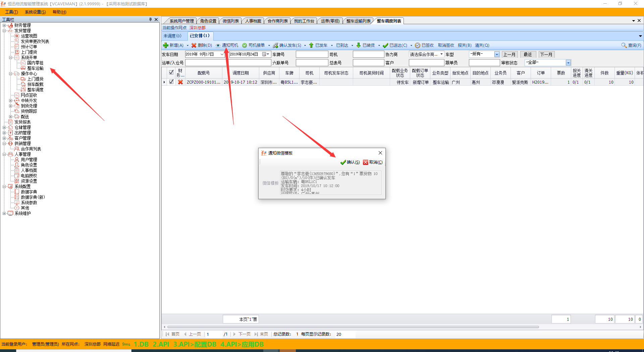Click the 上一月 button
Viewport: 644px width, 352px height.
(x=509, y=54)
